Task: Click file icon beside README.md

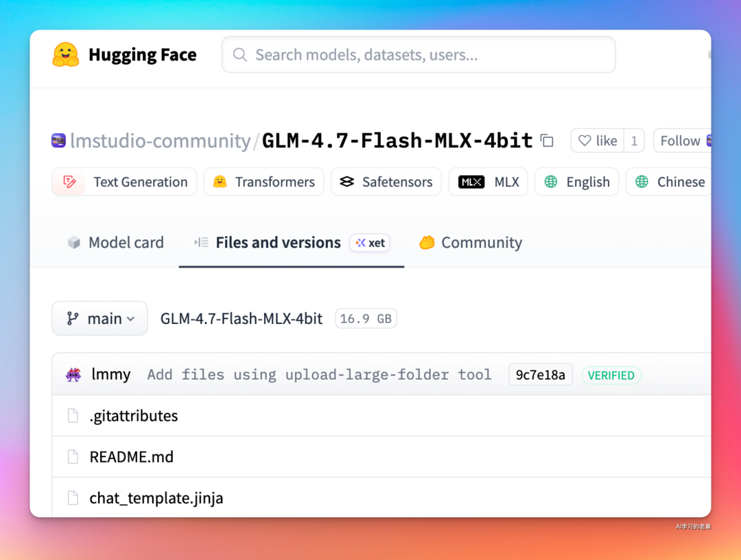Action: (73, 457)
